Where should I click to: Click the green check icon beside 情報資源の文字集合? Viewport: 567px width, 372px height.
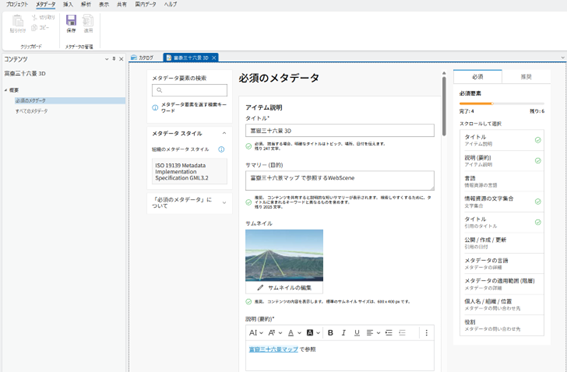pyautogui.click(x=538, y=201)
